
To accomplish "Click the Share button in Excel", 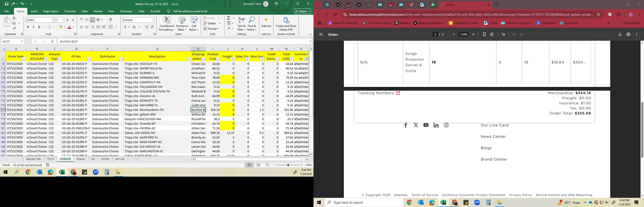I will pyautogui.click(x=302, y=11).
